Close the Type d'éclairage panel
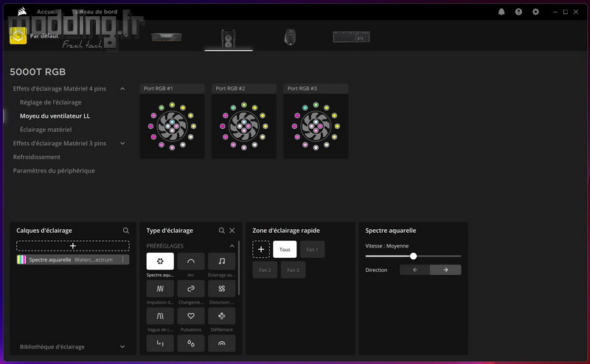Viewport: 590px width, 364px height. coord(232,231)
